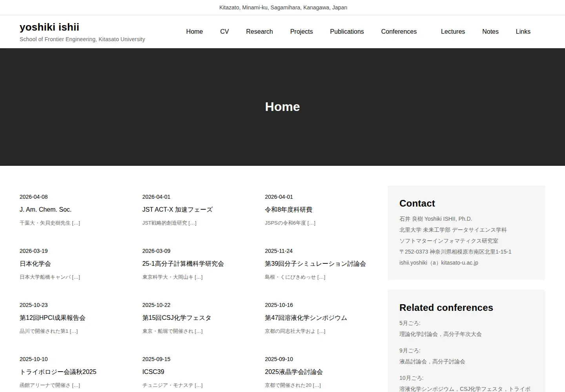
Task: Click the 2025-10-22 post date
Action: click(157, 305)
